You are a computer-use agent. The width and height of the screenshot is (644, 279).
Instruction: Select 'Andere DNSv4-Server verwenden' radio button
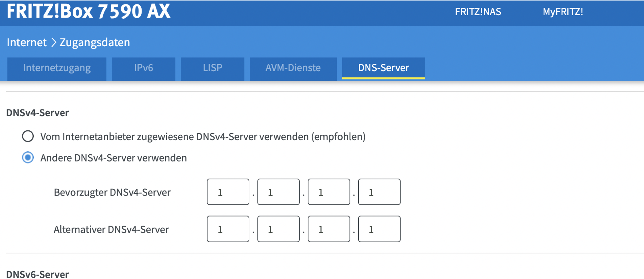(x=28, y=157)
